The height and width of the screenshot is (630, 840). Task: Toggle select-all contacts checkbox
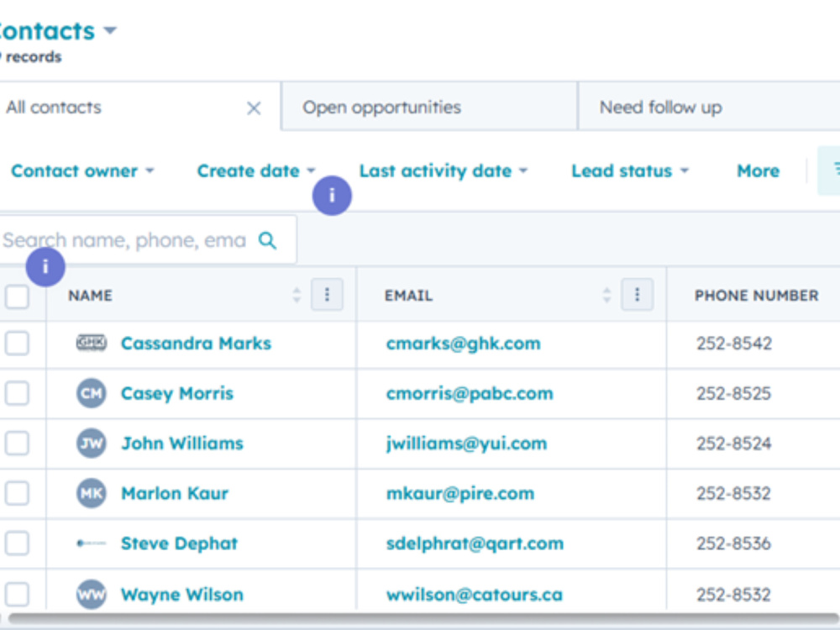click(17, 297)
